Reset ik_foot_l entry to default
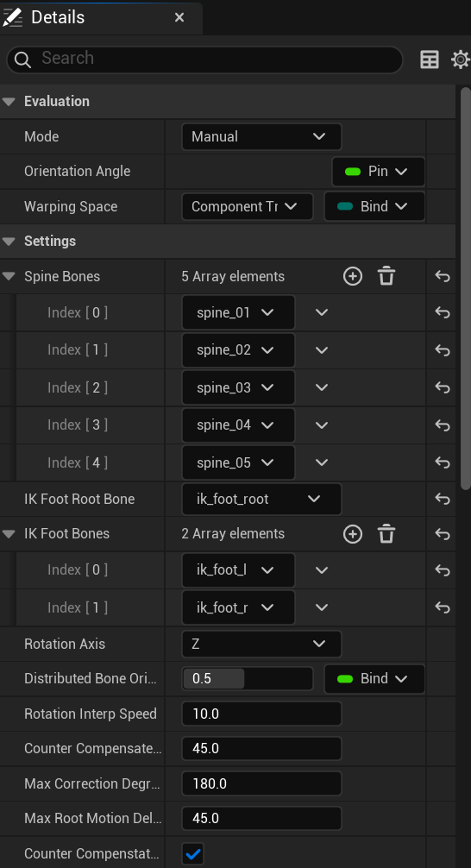The image size is (471, 868). point(443,570)
